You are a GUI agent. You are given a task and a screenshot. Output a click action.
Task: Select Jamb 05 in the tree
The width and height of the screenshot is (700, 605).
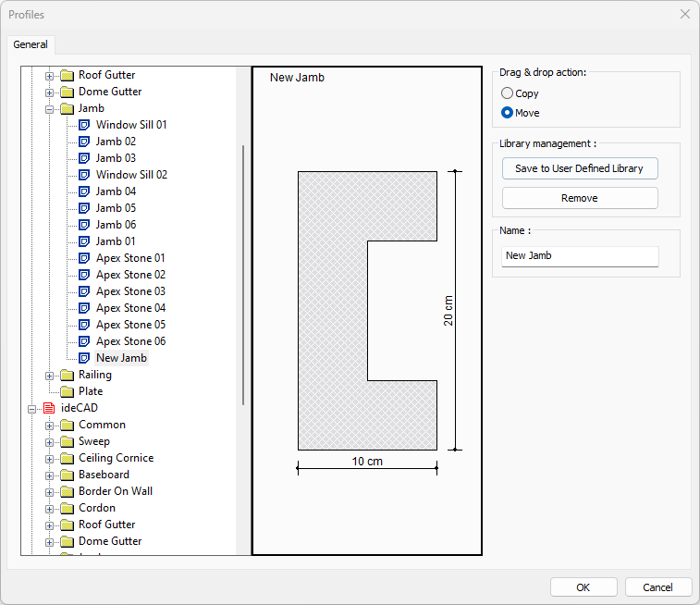click(116, 208)
